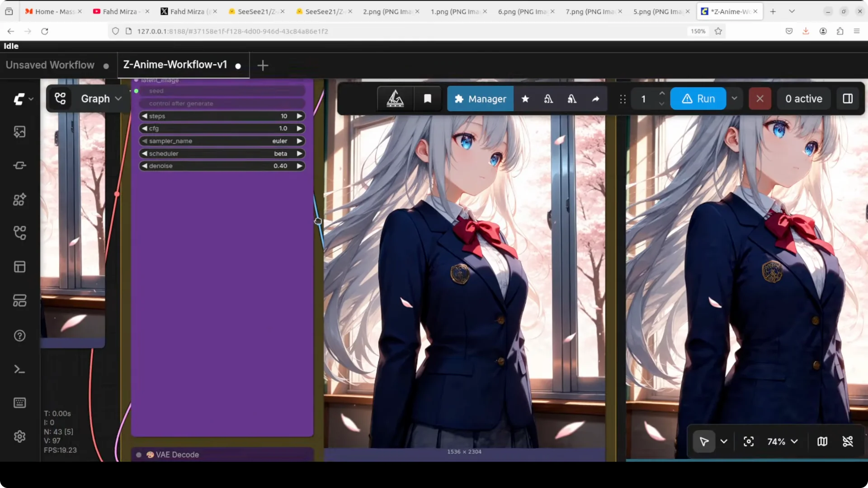Click the batch count field
868x488 pixels.
[x=643, y=99]
